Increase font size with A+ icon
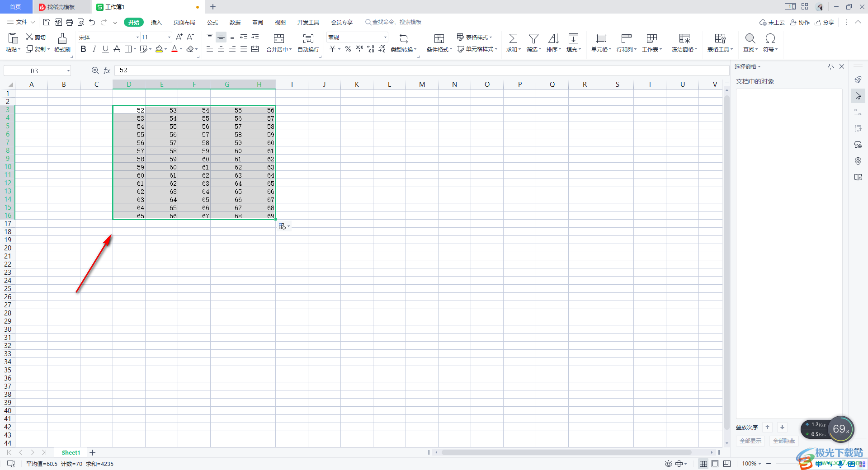 (179, 37)
